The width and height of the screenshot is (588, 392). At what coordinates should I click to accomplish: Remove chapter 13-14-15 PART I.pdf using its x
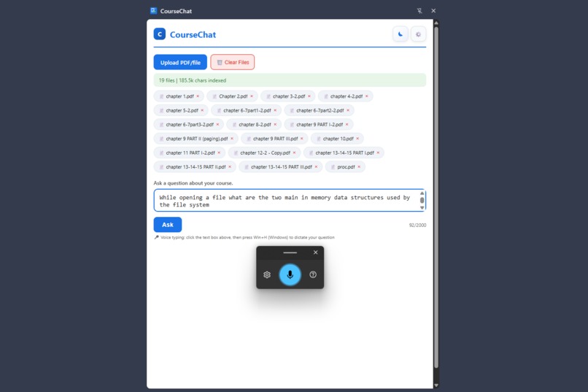coord(378,153)
